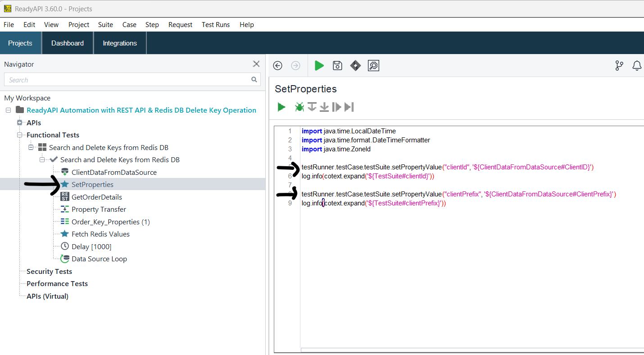The image size is (644, 355).
Task: Click the Save icon in top toolbar
Action: (337, 66)
